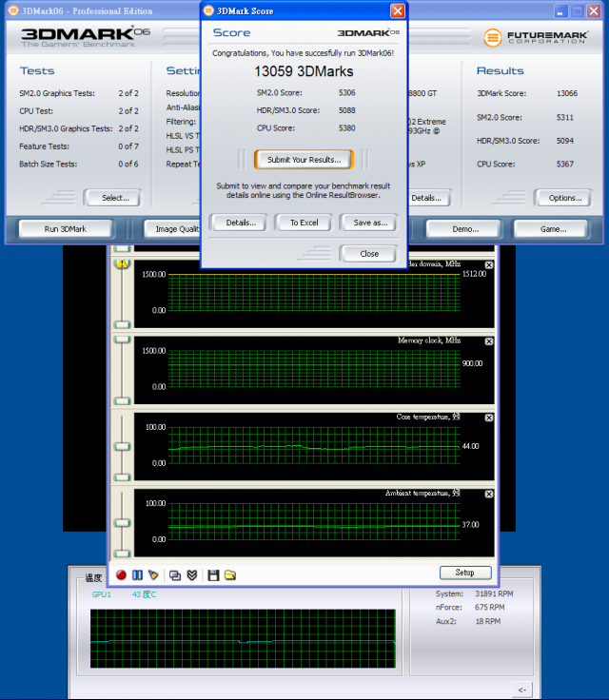Click the yellow warning icon beside shader graph

click(x=122, y=263)
